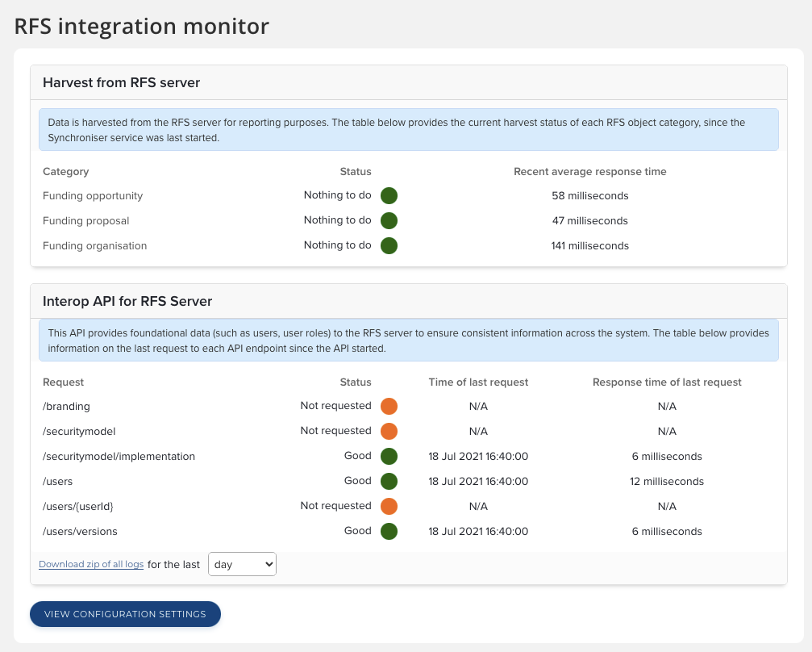The width and height of the screenshot is (812, 652).
Task: Click the RFS integration monitor page title
Action: 142,26
